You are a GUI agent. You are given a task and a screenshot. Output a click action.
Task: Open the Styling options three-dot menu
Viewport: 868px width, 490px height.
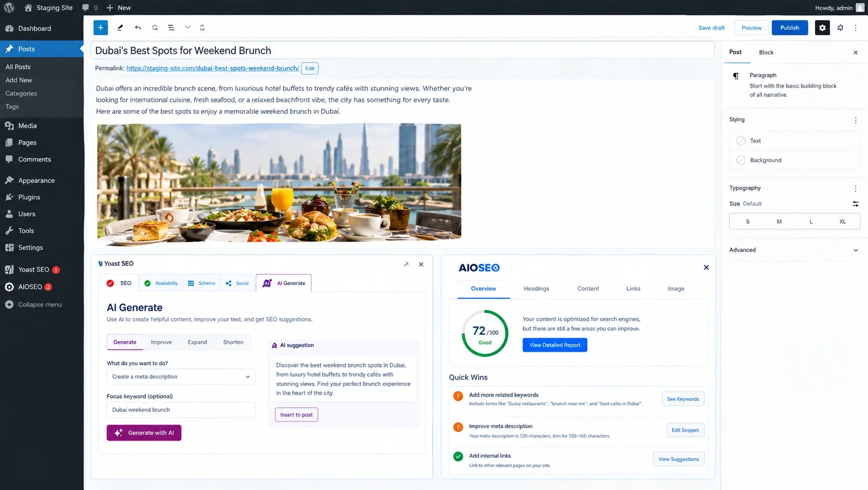point(856,120)
